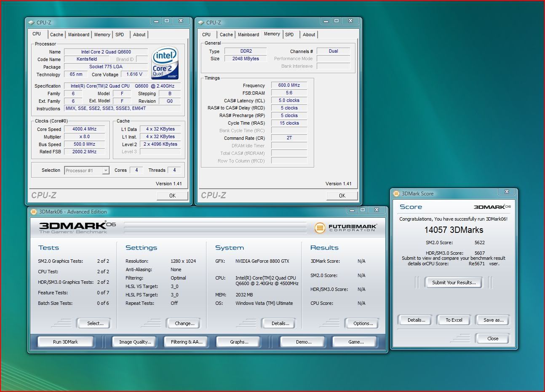This screenshot has width=545, height=392.
Task: Click the Channels # Dual field
Action: (333, 51)
